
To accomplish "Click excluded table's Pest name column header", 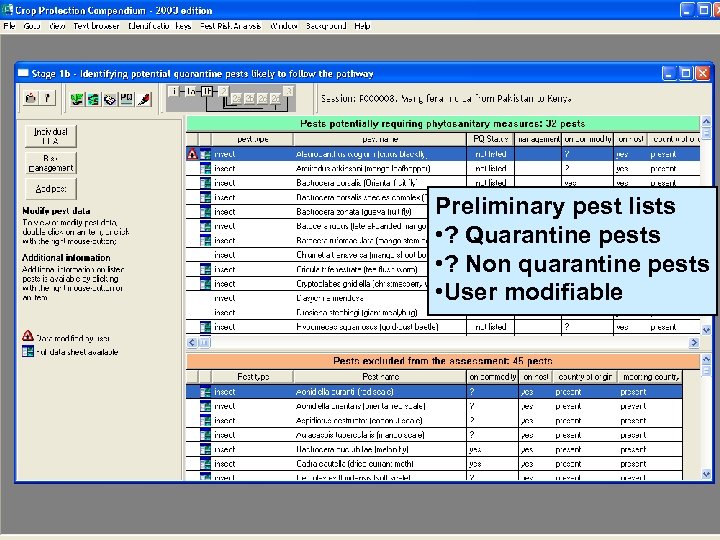I will [x=380, y=377].
